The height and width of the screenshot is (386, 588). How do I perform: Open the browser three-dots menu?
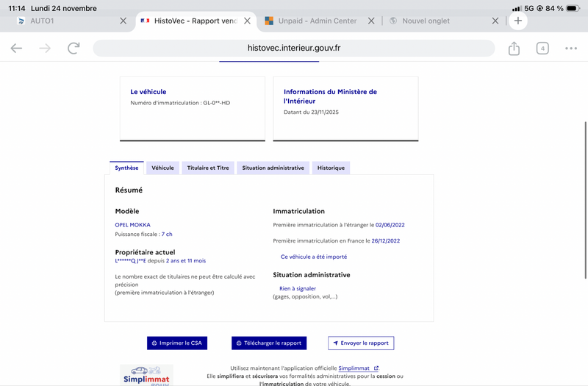click(571, 49)
